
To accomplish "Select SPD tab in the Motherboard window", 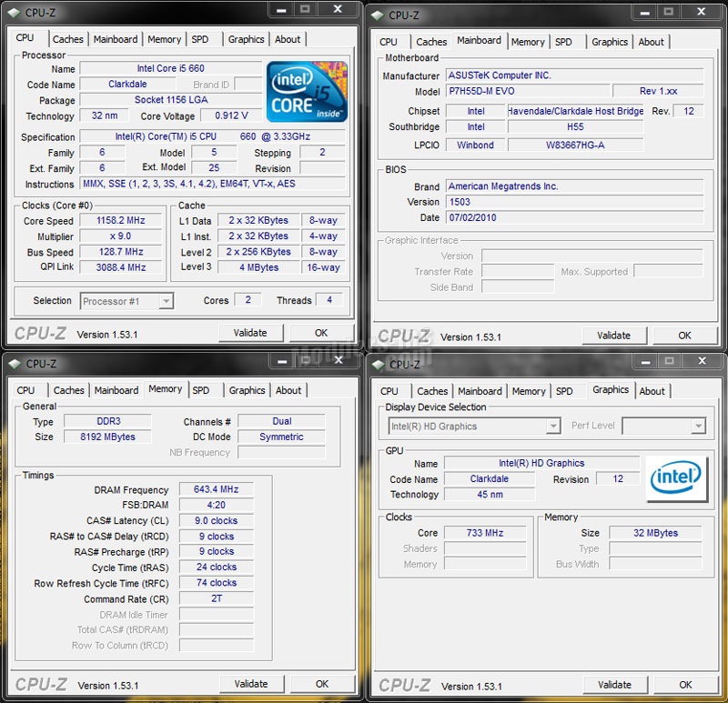I will [x=563, y=42].
